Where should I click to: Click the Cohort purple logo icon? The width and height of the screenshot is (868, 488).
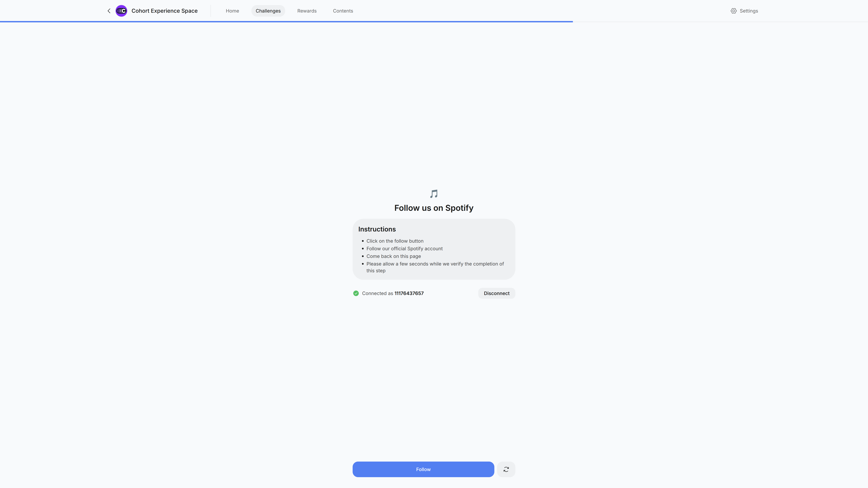coord(121,11)
